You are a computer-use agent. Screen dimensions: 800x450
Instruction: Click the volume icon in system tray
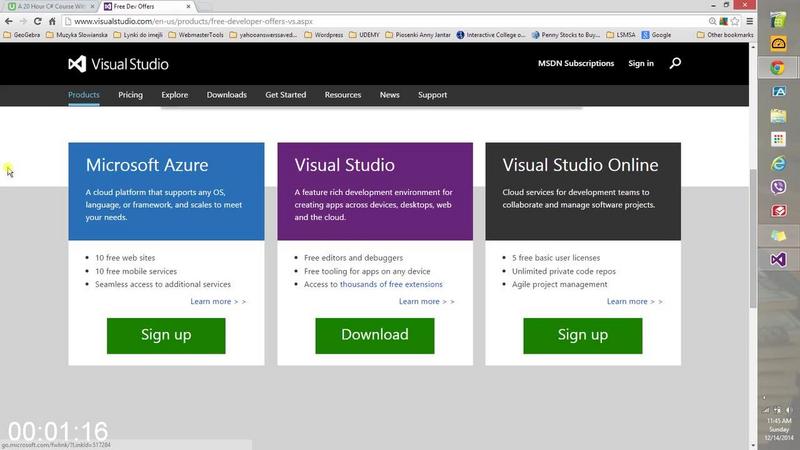coord(789,410)
